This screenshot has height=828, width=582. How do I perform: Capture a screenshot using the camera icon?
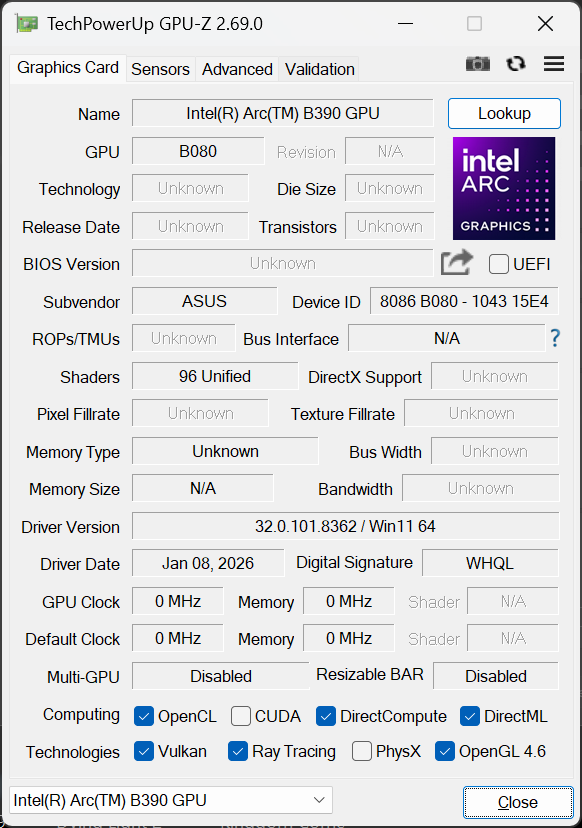pyautogui.click(x=478, y=63)
